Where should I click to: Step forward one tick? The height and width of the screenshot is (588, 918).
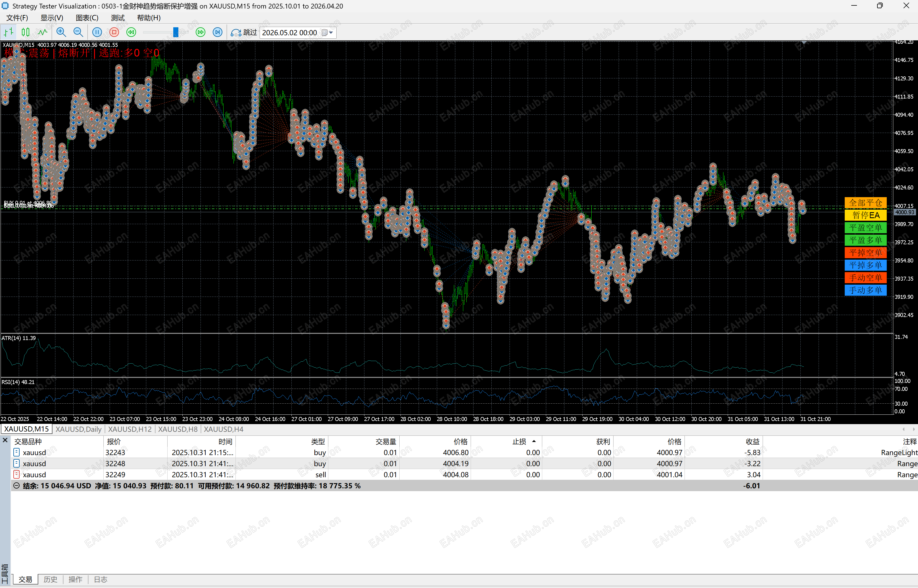tap(218, 32)
